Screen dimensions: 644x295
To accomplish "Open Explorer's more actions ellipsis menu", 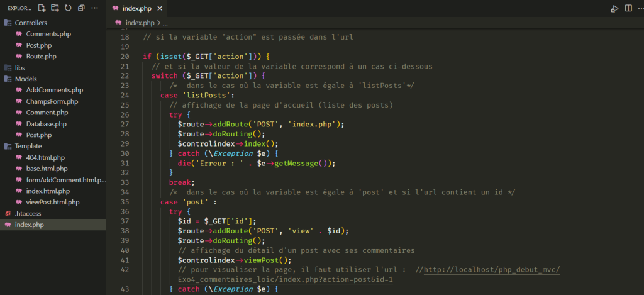I will pos(94,8).
